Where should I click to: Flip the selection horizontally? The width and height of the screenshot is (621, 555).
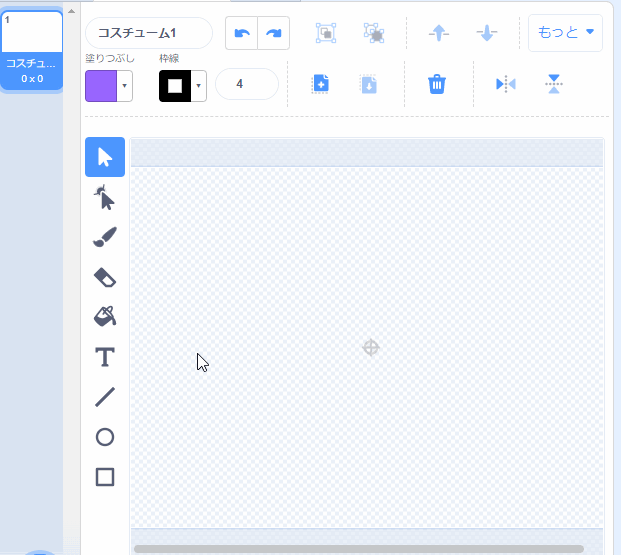click(x=506, y=84)
